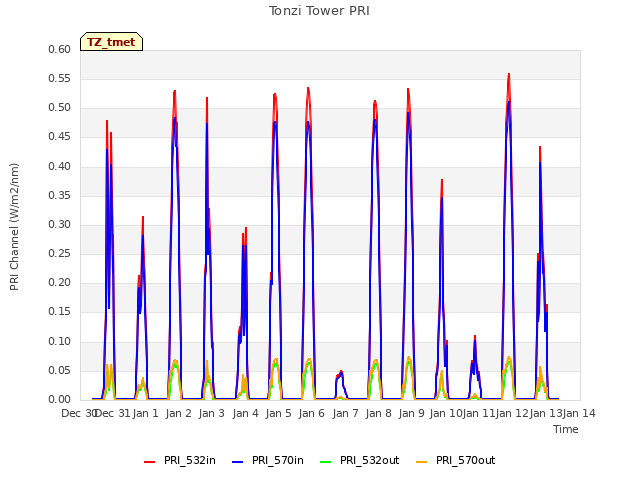
Task: Click the 0.60 y-axis tick label
Action: pos(60,49)
